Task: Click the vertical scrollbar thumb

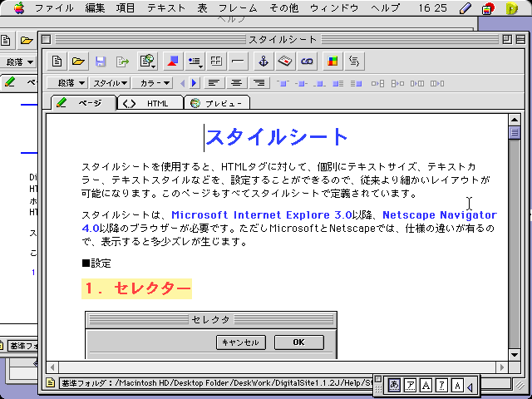Action: 515,132
